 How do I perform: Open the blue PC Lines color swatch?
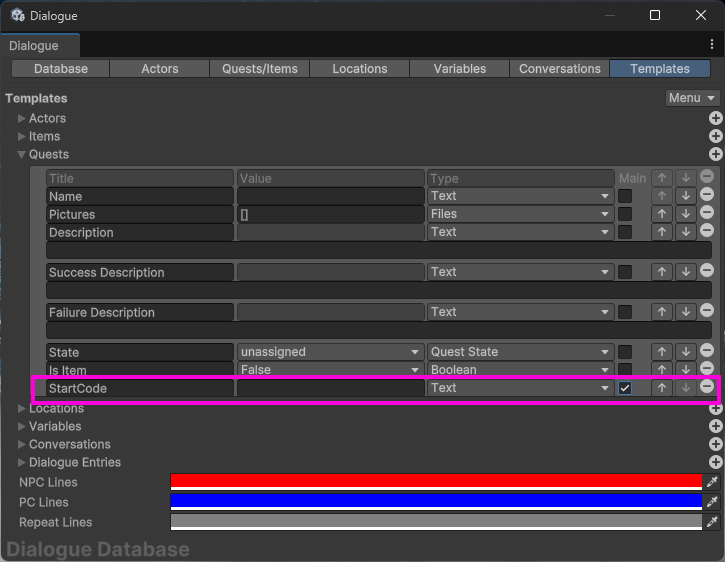point(436,501)
